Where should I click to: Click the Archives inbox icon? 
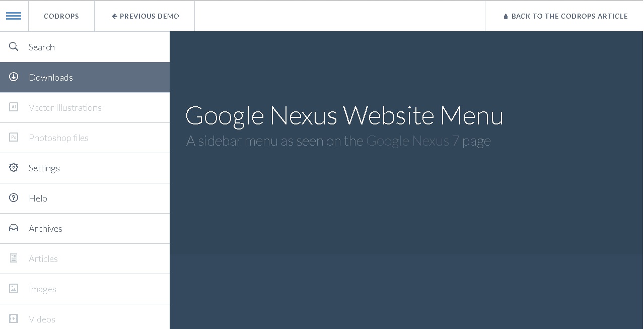tap(14, 228)
